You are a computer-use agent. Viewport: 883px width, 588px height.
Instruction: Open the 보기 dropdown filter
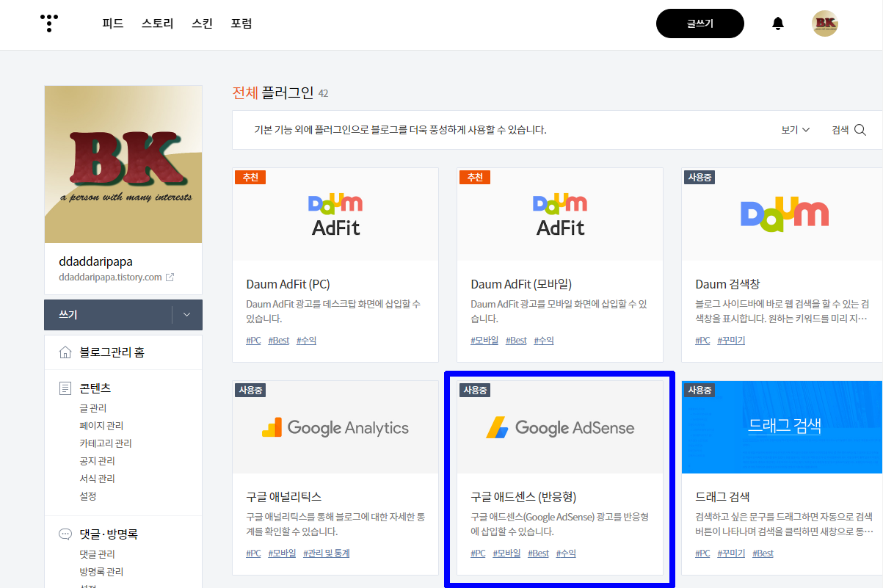pos(796,130)
